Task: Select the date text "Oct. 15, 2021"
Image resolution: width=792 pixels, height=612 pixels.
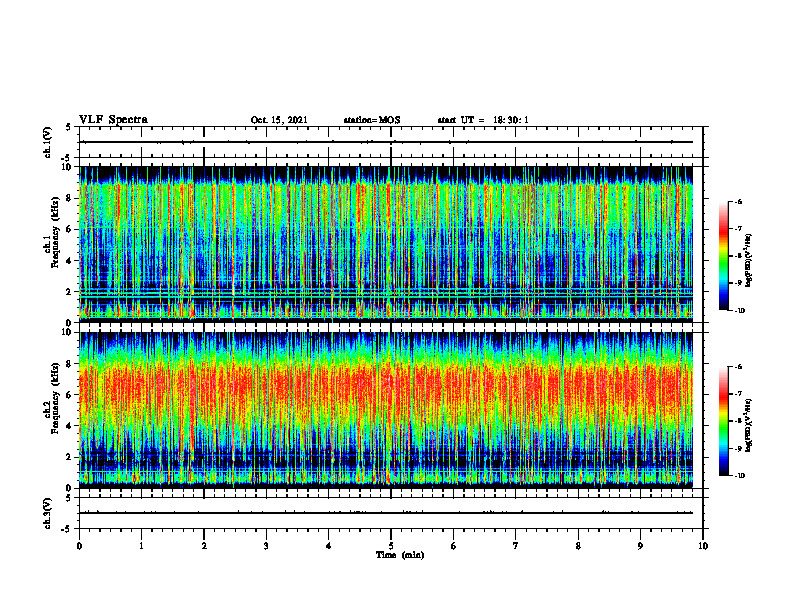Action: (279, 120)
